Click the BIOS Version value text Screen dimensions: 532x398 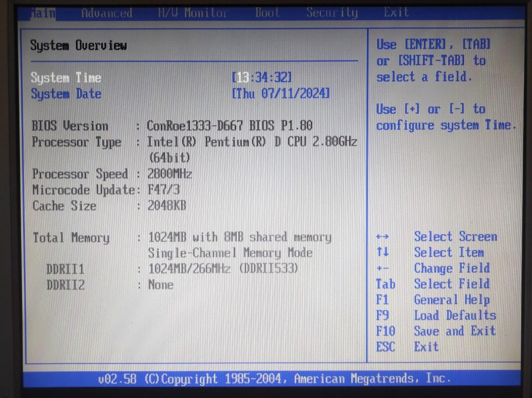point(229,126)
